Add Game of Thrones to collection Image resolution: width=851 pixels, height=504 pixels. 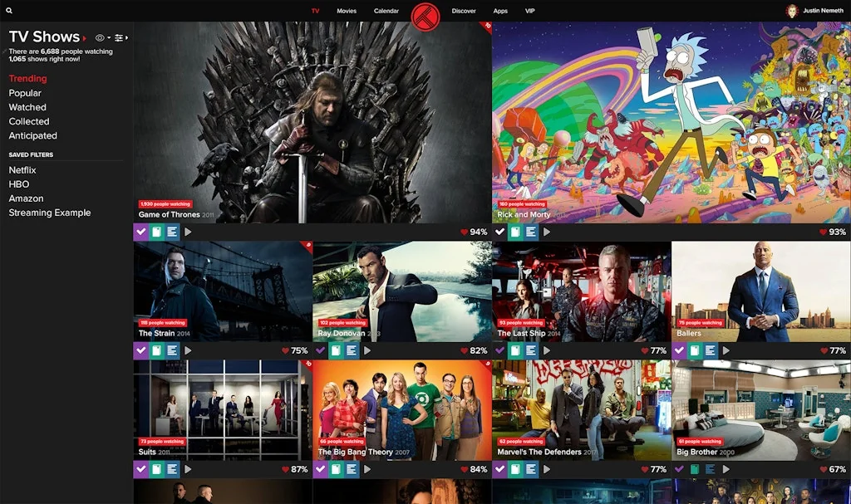click(156, 232)
